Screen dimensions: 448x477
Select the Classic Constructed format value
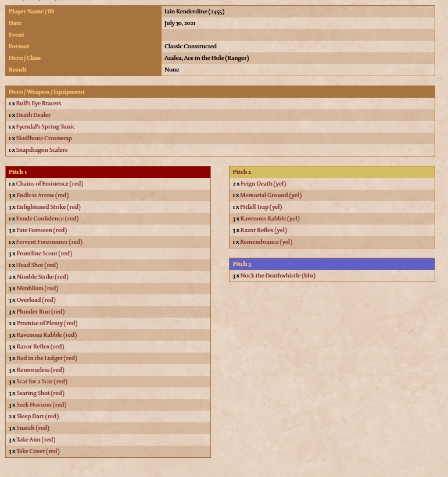tap(191, 46)
